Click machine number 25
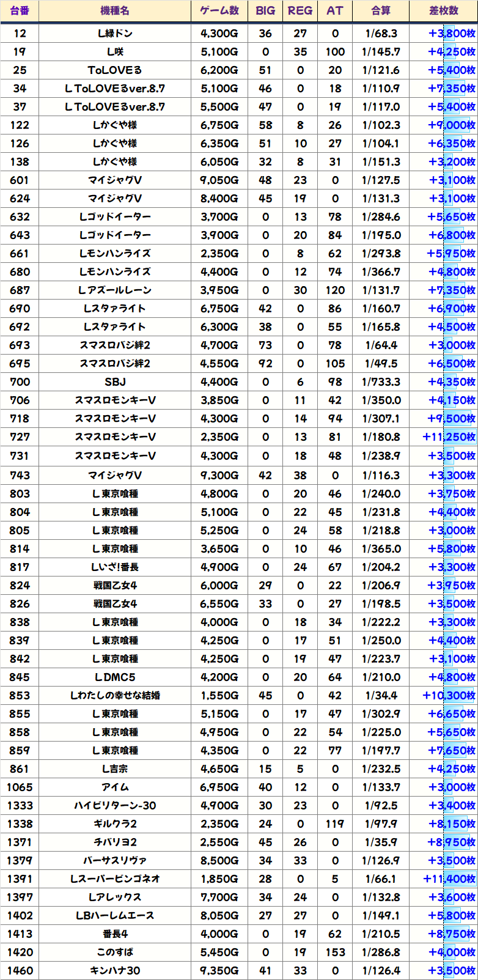 click(x=20, y=70)
